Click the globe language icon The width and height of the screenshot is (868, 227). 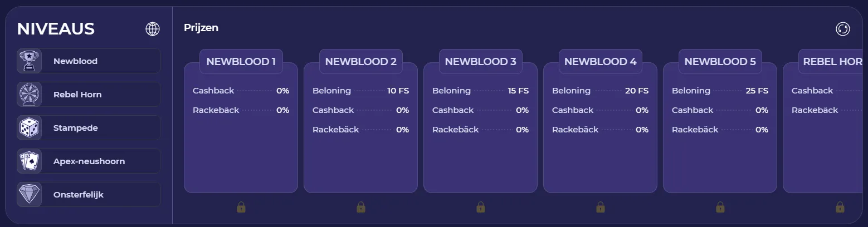pos(152,29)
